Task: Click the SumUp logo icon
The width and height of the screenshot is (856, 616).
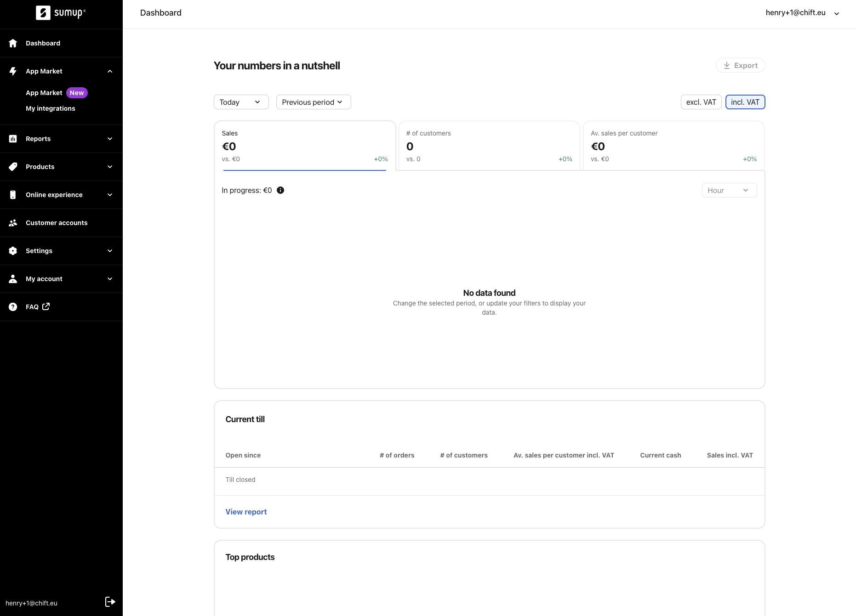Action: [x=43, y=13]
